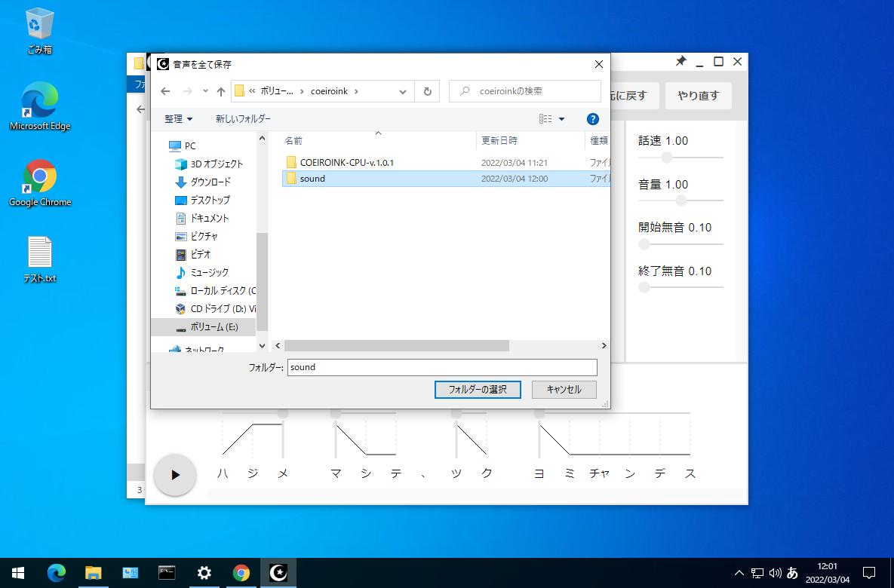This screenshot has width=894, height=588.
Task: Open the network tray icon
Action: 757,573
